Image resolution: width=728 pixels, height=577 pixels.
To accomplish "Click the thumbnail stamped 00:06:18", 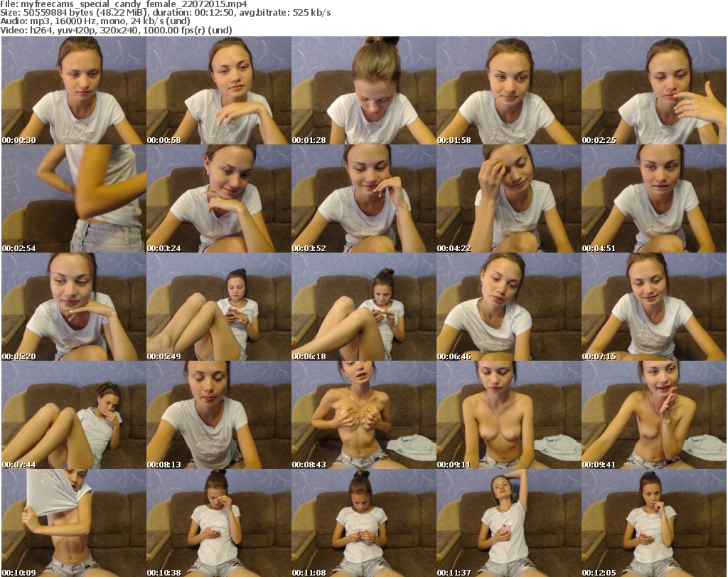I will [363, 307].
